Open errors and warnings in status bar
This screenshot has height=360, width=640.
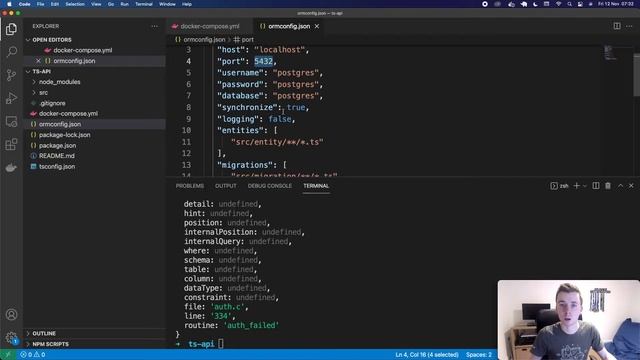pos(33,355)
